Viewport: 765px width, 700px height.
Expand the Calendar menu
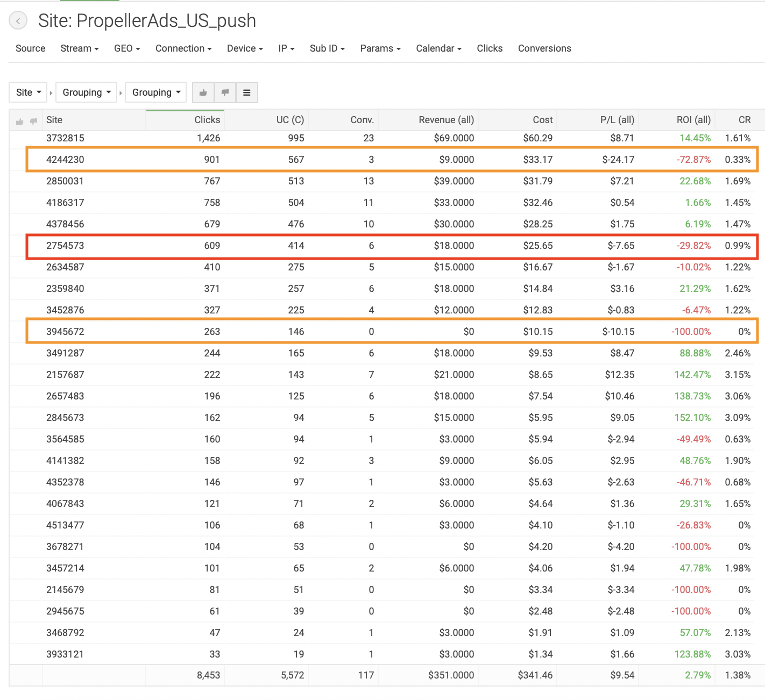pyautogui.click(x=438, y=48)
